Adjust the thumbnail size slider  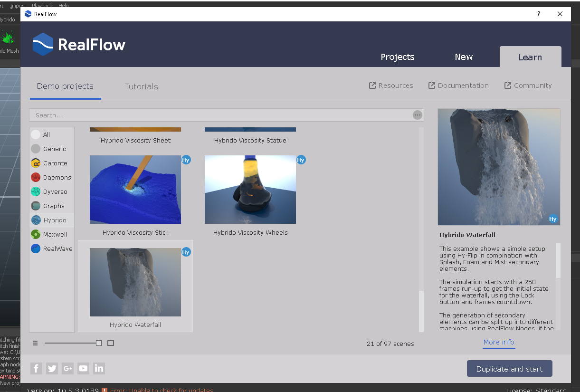pyautogui.click(x=99, y=343)
